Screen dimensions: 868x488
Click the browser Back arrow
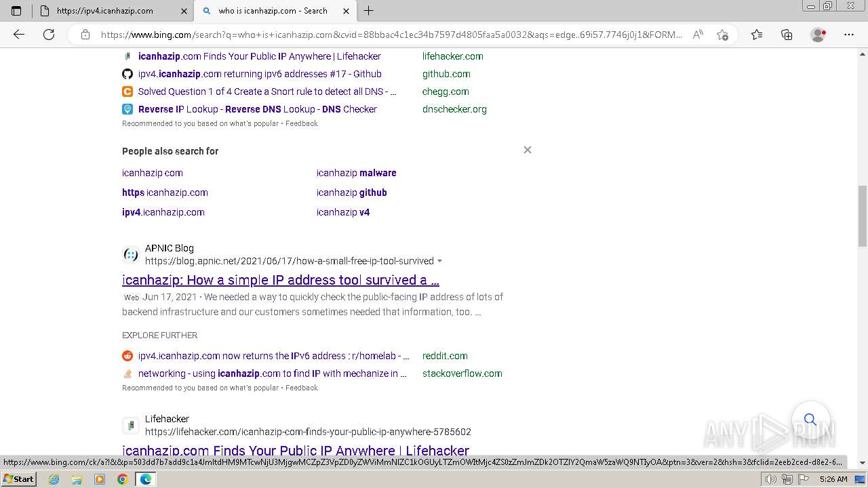click(x=19, y=35)
